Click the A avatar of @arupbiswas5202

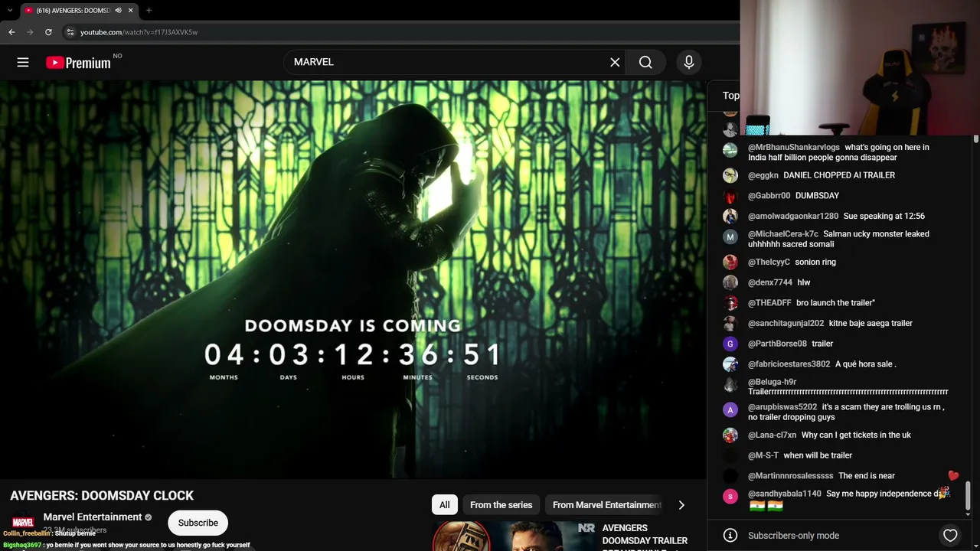click(x=730, y=409)
